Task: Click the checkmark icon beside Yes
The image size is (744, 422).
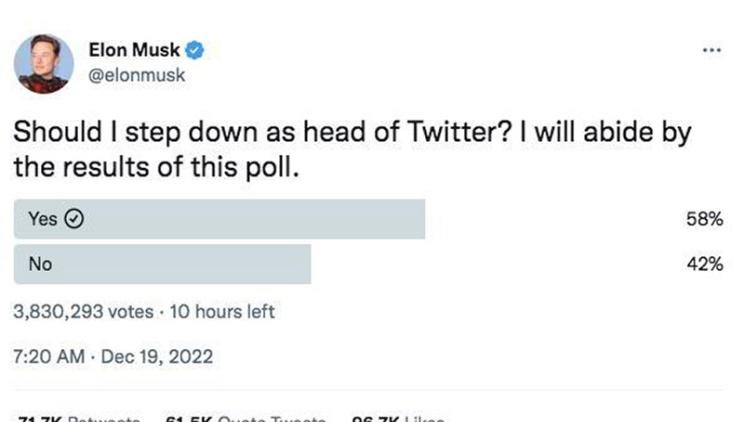Action: (74, 219)
